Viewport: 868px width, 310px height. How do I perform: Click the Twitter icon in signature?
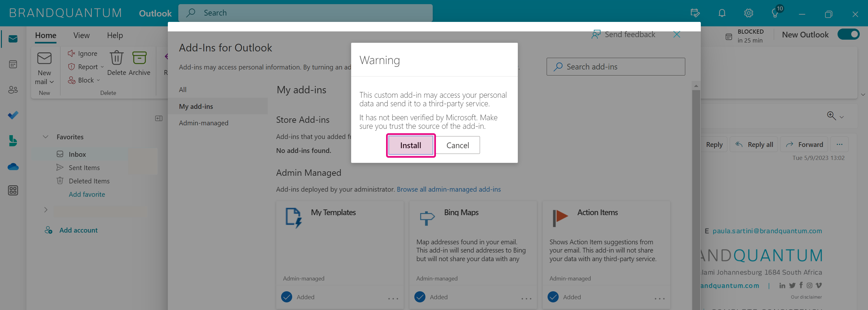pyautogui.click(x=792, y=285)
